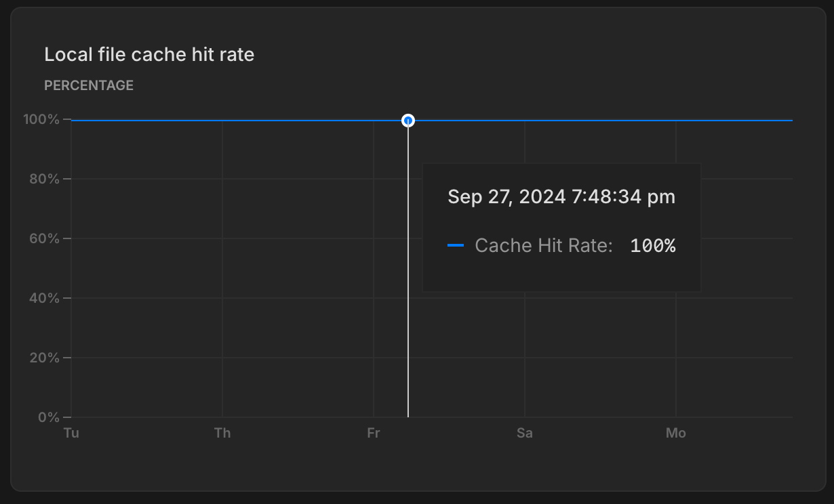Click the 100% value in the tooltip
The image size is (834, 504).
pos(653,245)
